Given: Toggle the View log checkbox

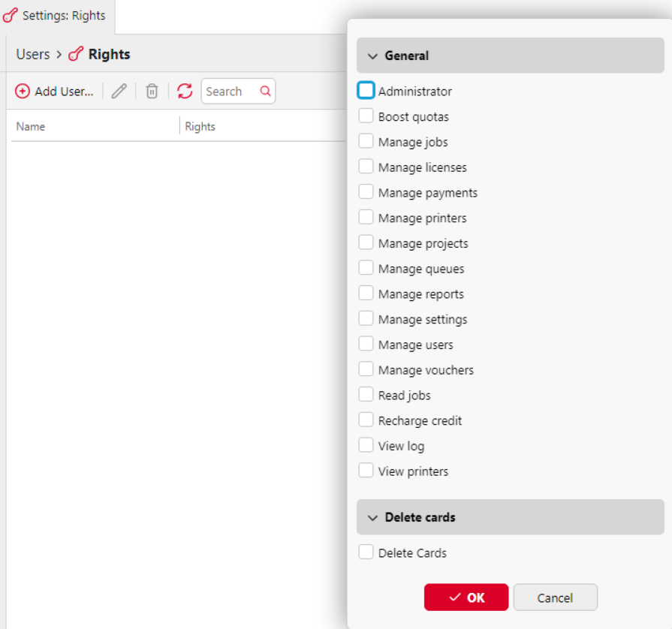Looking at the screenshot, I should [366, 446].
